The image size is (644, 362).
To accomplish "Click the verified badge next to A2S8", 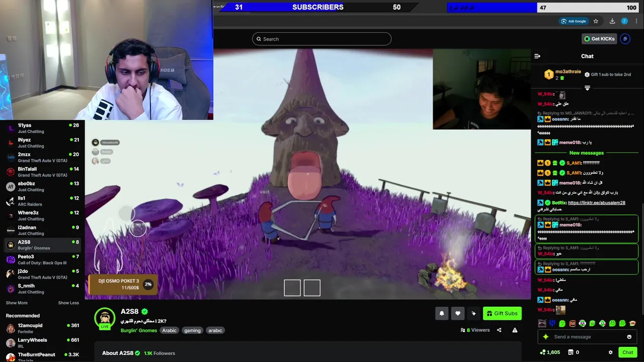I will pos(144,312).
